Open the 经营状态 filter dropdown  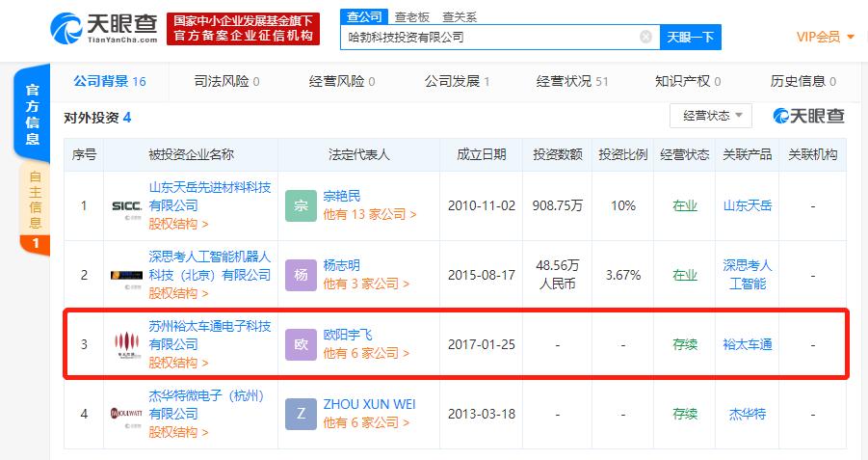(x=711, y=116)
